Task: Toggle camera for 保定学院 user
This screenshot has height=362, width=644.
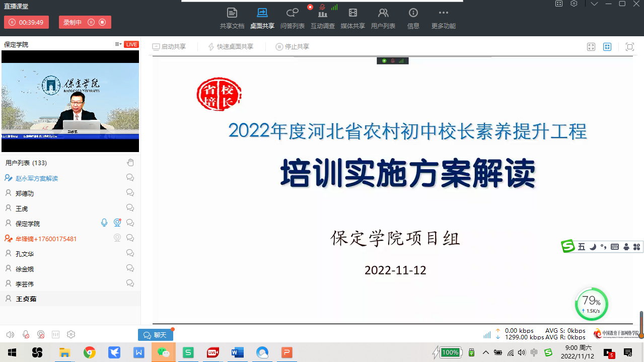Action: pos(117,223)
